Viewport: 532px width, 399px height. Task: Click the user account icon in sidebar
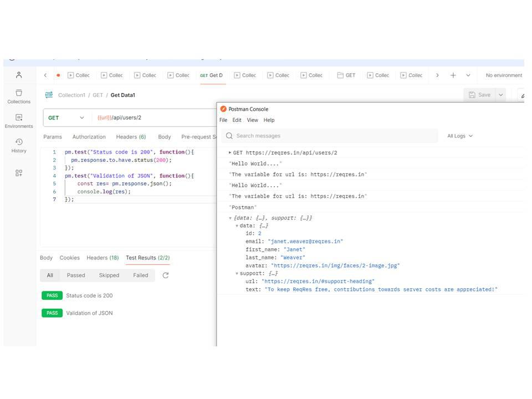[x=19, y=75]
